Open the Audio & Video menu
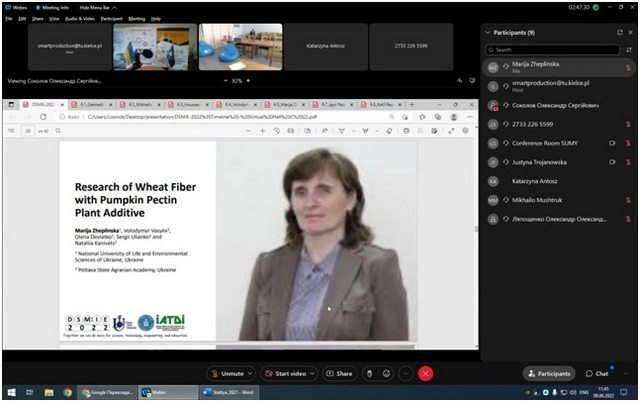The height and width of the screenshot is (402, 640). coord(80,19)
